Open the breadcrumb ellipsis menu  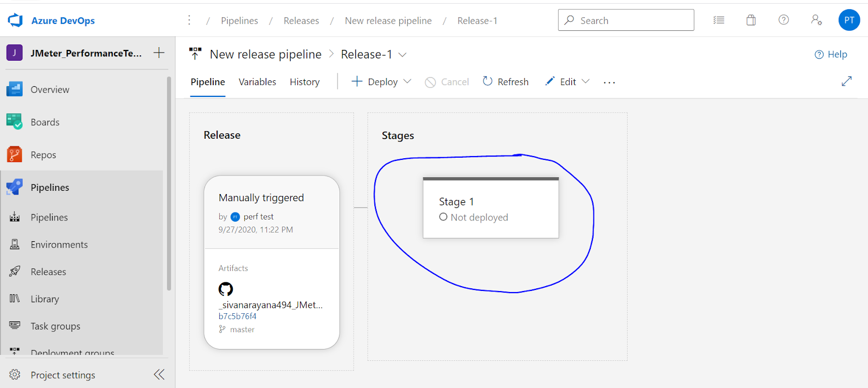click(189, 20)
